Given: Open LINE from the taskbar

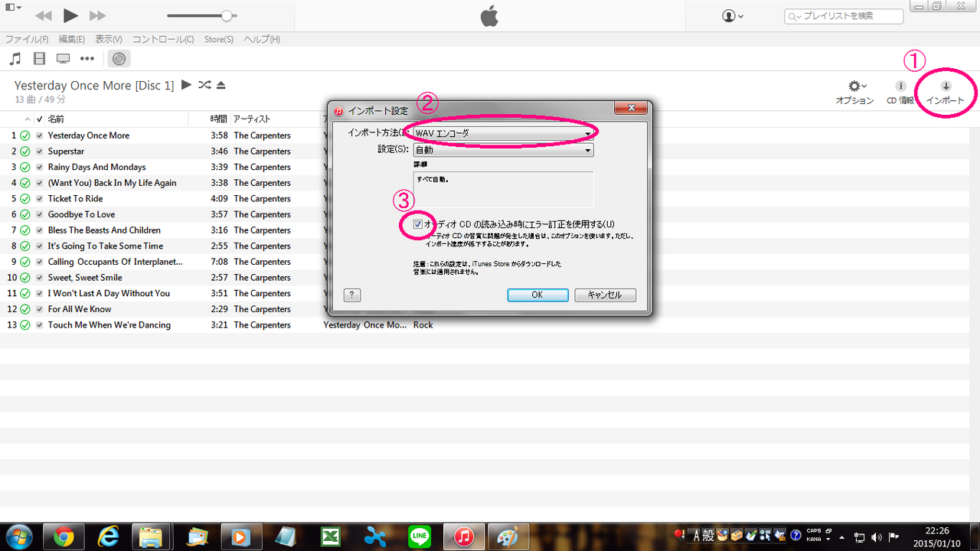Looking at the screenshot, I should point(419,537).
